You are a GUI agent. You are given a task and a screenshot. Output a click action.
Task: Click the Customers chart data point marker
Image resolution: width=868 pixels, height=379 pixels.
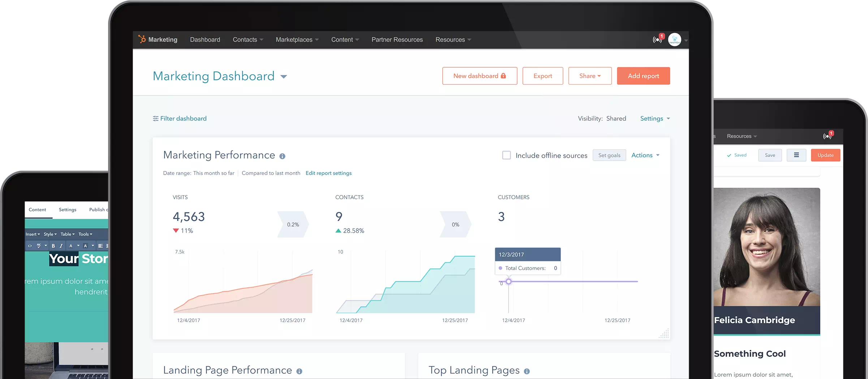[508, 281]
